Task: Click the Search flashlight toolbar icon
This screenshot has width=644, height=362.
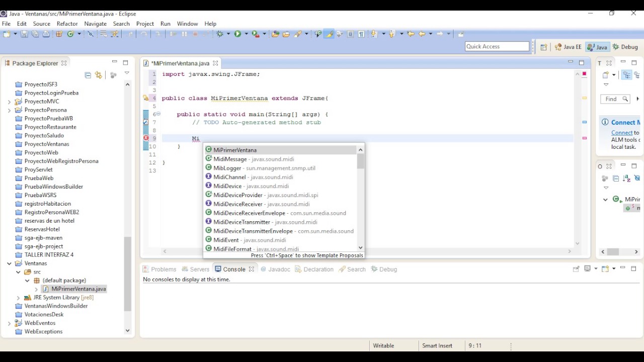Action: point(298,34)
